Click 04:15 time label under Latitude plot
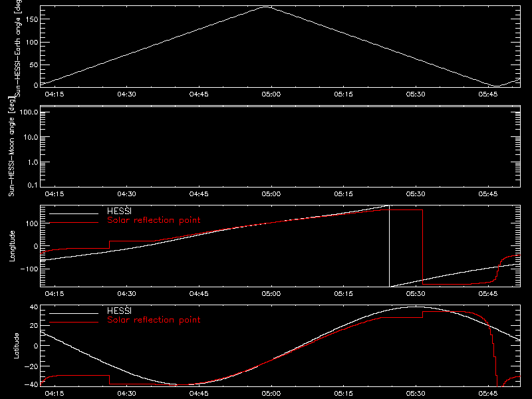The width and height of the screenshot is (532, 399). pos(55,393)
